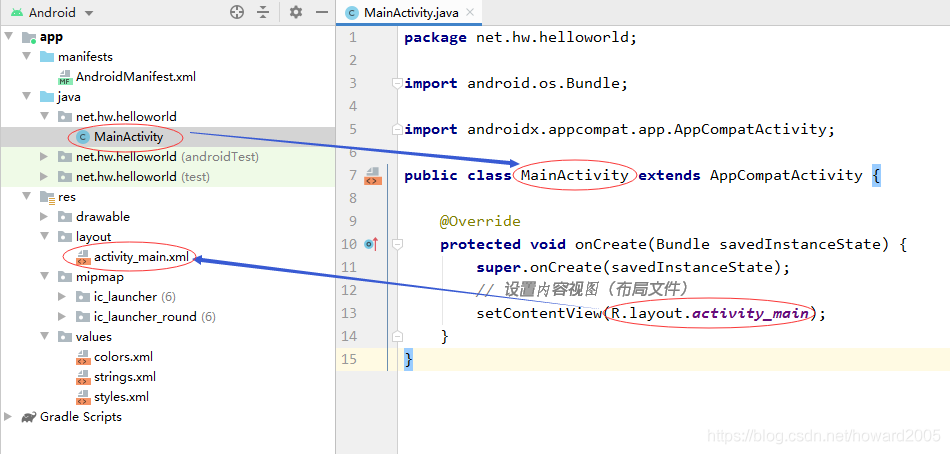
Task: Click the Collapse All icon in project panel
Action: click(x=263, y=12)
